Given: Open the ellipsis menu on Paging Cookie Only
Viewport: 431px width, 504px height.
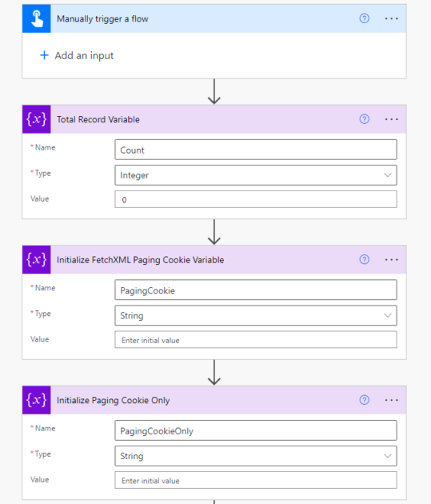Looking at the screenshot, I should click(392, 400).
